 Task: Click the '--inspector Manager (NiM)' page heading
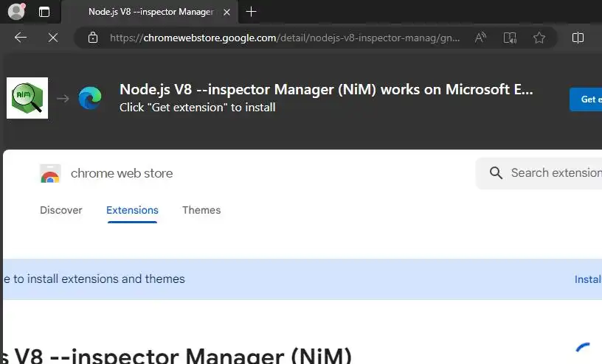click(x=201, y=355)
